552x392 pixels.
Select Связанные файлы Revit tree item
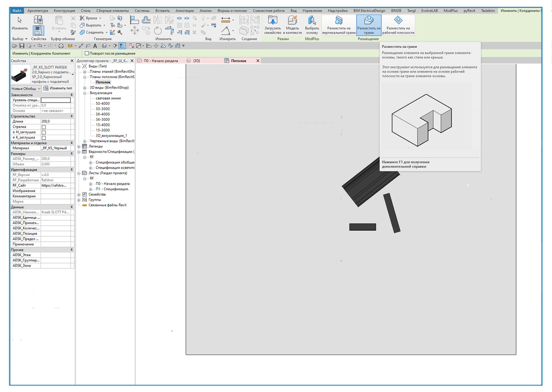107,205
